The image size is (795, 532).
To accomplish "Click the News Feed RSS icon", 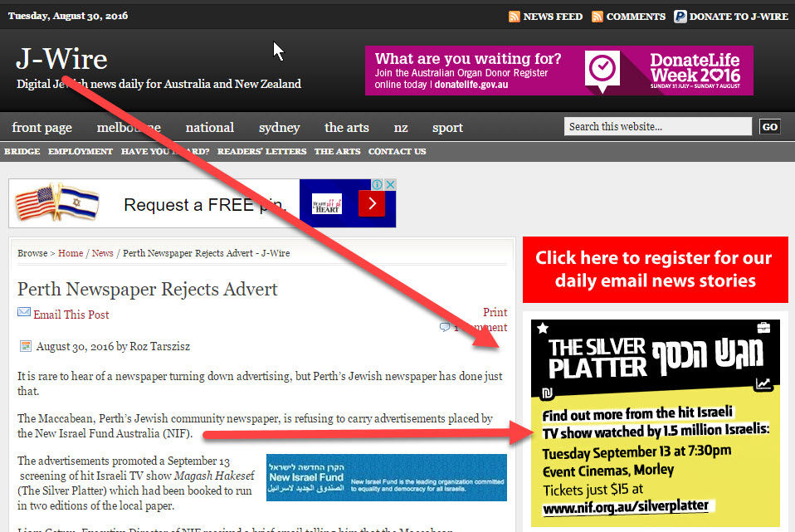I will 515,17.
